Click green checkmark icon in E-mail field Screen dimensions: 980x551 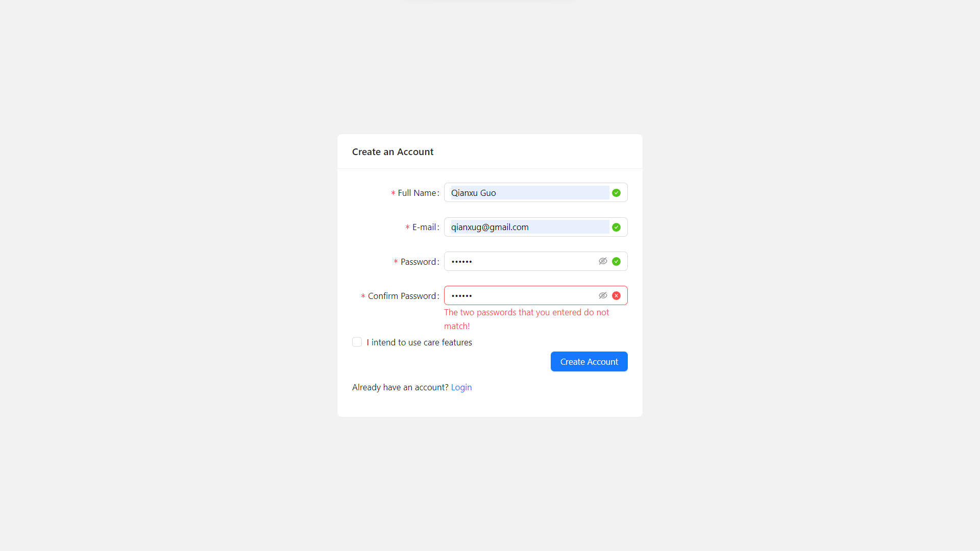[x=616, y=227]
